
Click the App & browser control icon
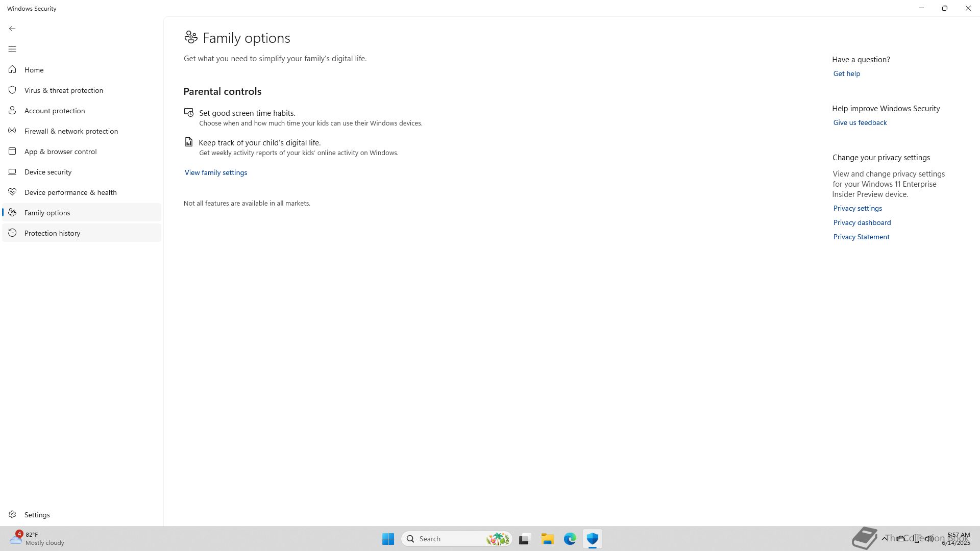tap(12, 152)
